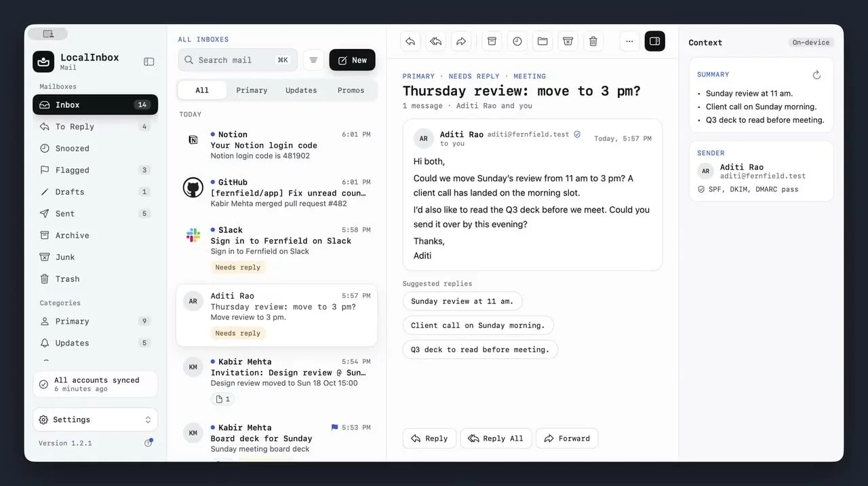868x486 pixels.
Task: Click the Forward button below the message
Action: pos(567,438)
